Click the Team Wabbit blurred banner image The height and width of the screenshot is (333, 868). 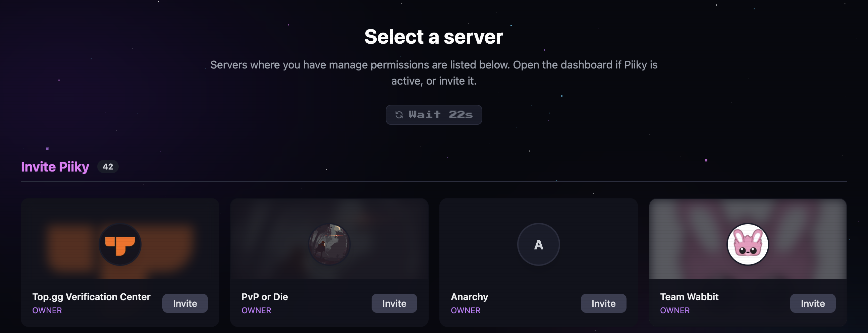[x=748, y=239]
